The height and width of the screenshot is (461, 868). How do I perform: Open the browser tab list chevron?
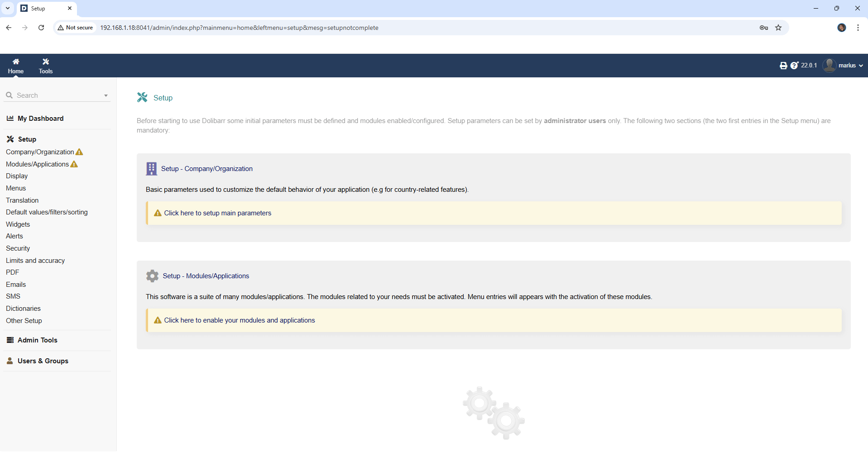pos(8,8)
